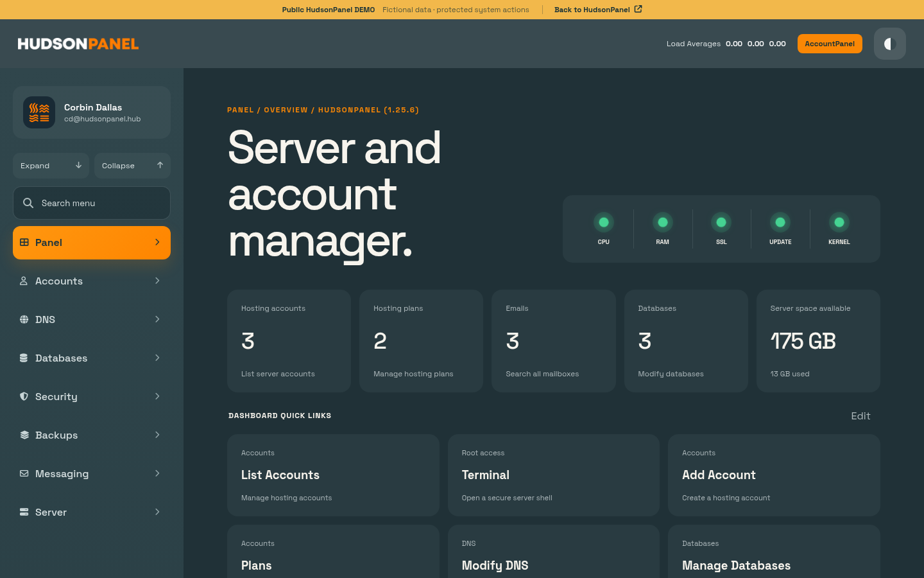924x578 pixels.
Task: Collapse all menu sections with Collapse button
Action: (x=132, y=166)
